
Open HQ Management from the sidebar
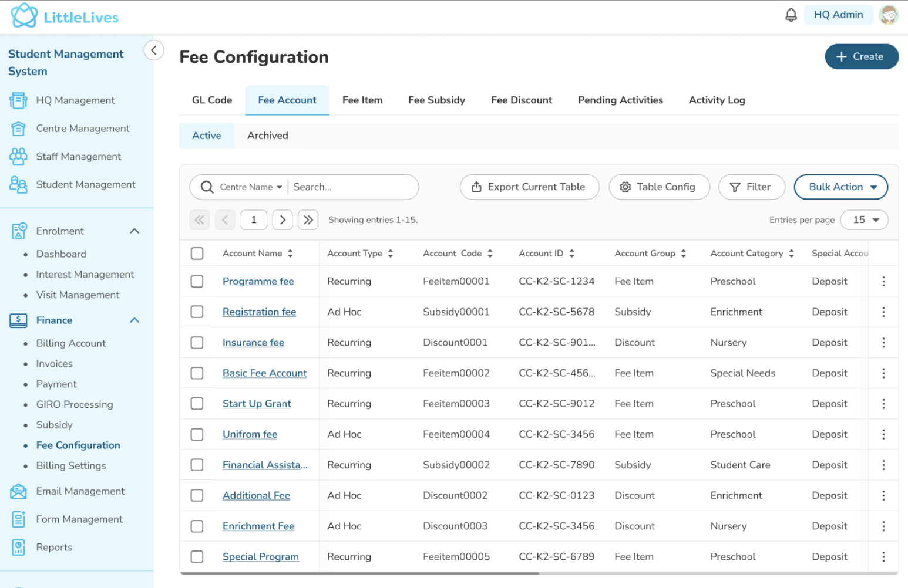(x=75, y=100)
